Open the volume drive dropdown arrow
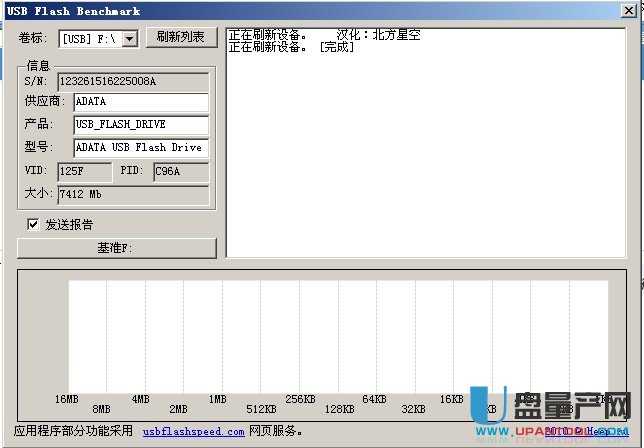Image resolution: width=644 pixels, height=448 pixels. [x=129, y=39]
